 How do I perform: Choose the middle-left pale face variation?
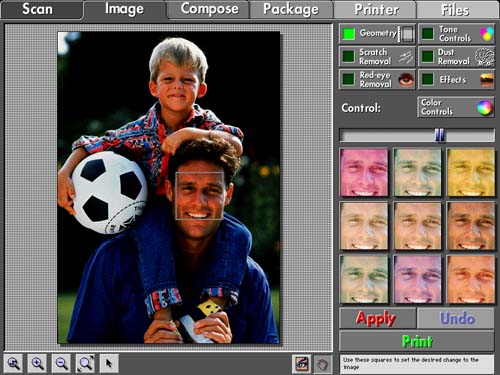coord(364,226)
